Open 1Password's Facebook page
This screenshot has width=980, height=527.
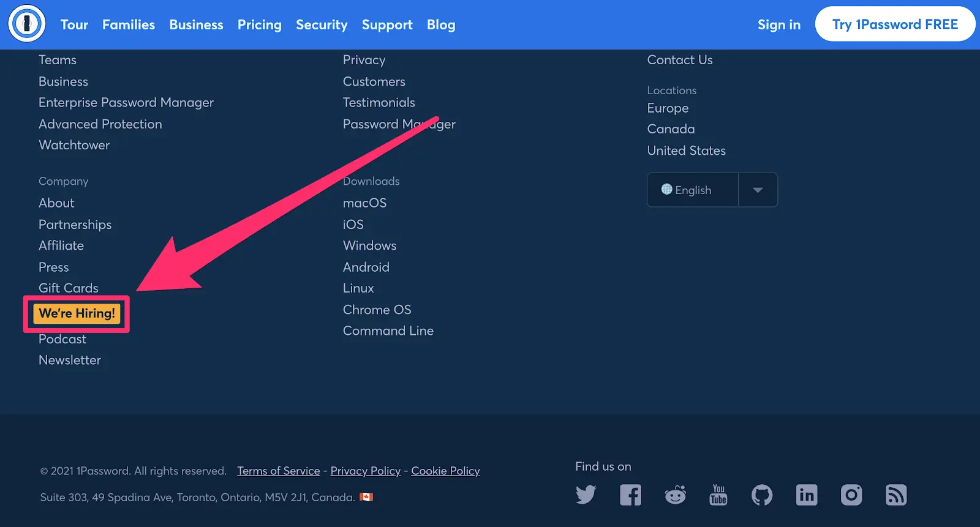630,495
